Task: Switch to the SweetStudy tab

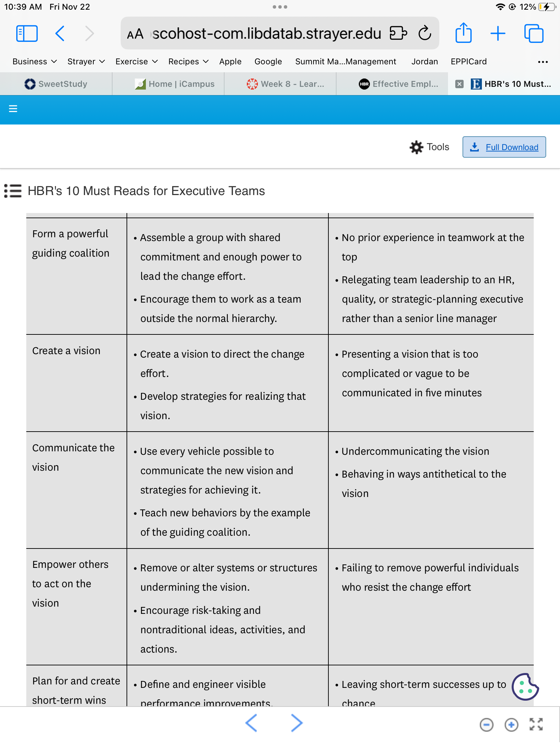Action: tap(56, 84)
